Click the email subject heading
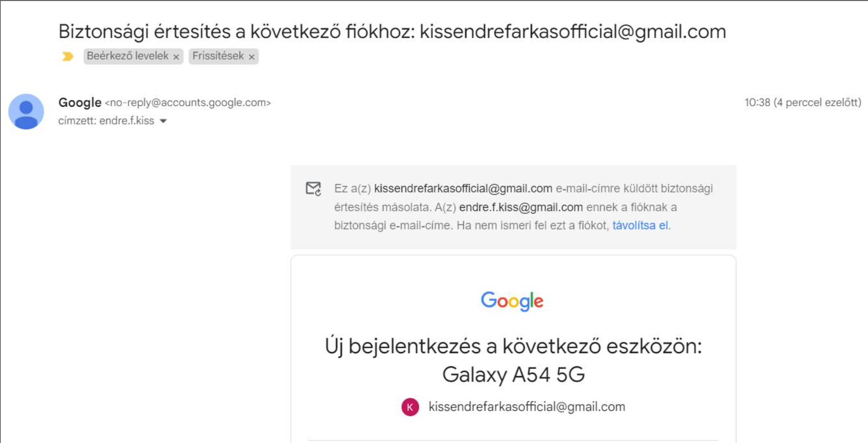Viewport: 868px width, 443px height. click(x=392, y=31)
